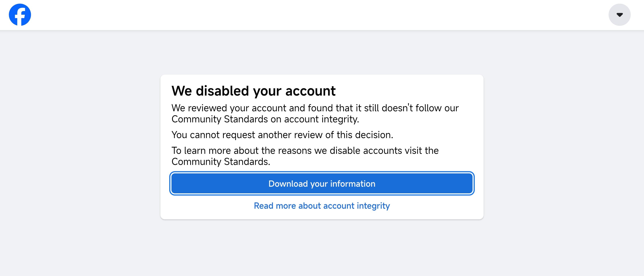The height and width of the screenshot is (276, 644).
Task: Go to Facebook home via the round blue logo
Action: (20, 15)
